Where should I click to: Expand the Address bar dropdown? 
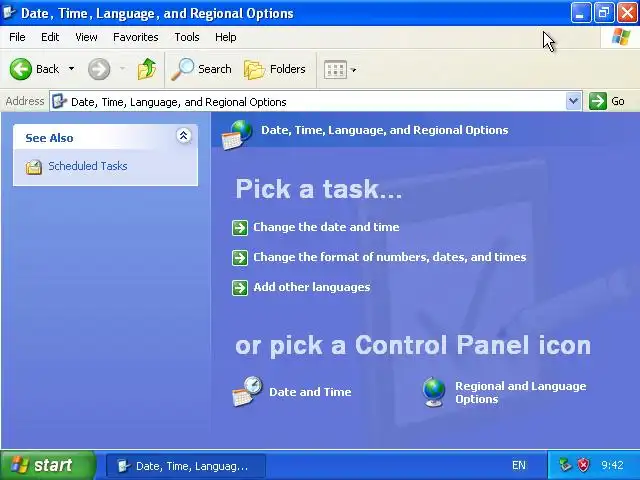pos(573,101)
